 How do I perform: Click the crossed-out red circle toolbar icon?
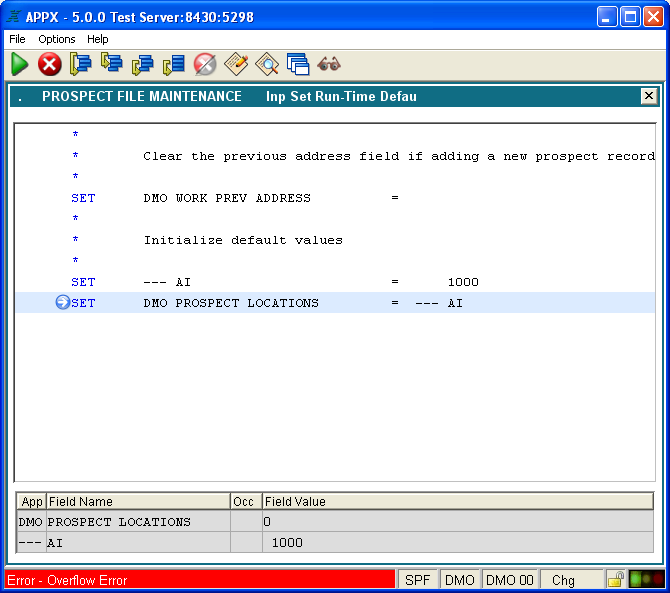pos(204,64)
